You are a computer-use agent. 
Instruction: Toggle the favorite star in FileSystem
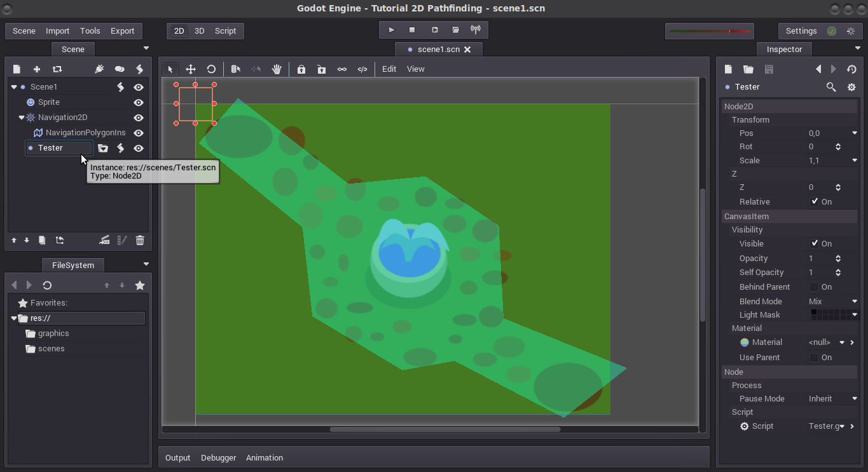(x=140, y=285)
